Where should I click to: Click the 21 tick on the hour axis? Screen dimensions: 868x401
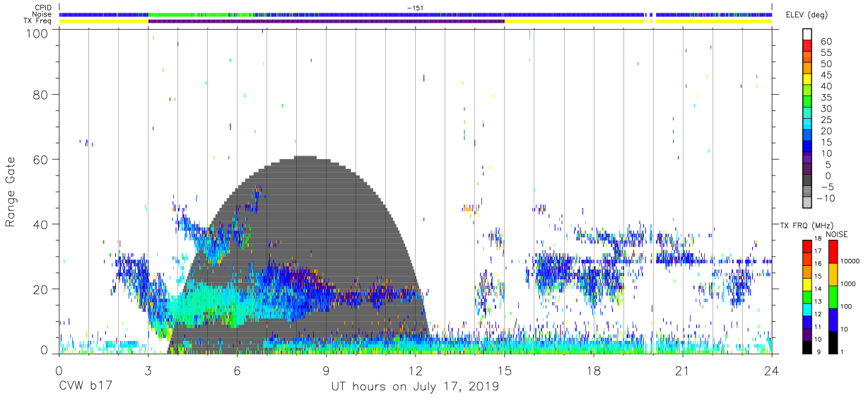coord(682,371)
